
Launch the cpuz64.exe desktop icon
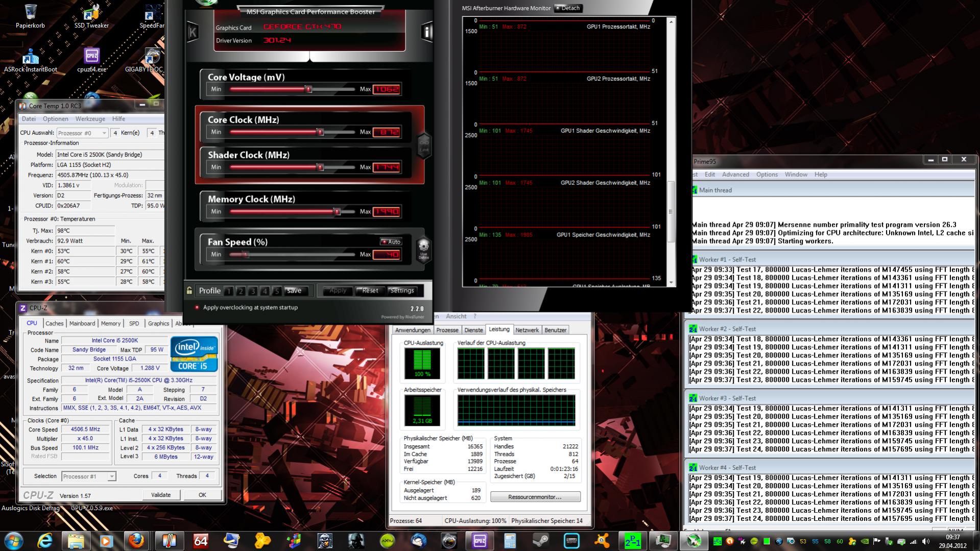(92, 60)
